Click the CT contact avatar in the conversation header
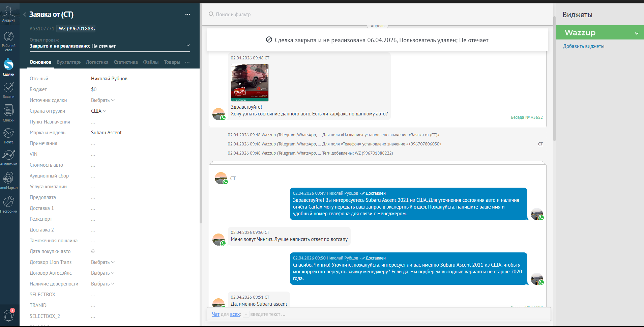 (x=221, y=178)
